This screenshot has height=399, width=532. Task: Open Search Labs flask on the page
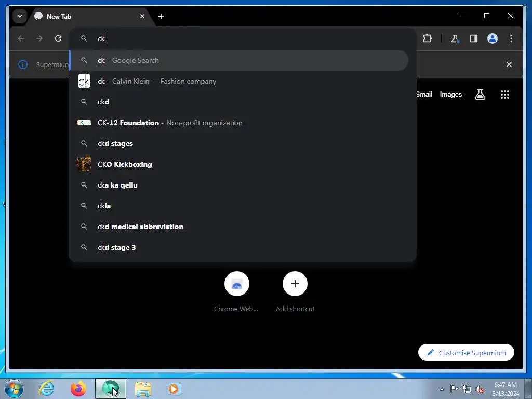click(480, 95)
